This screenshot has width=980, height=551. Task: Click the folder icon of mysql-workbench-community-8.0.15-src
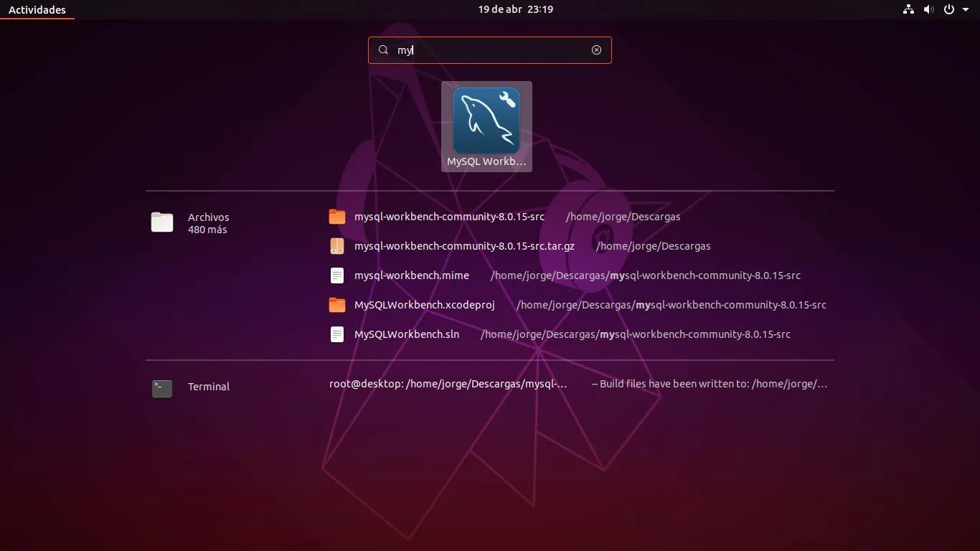click(337, 217)
